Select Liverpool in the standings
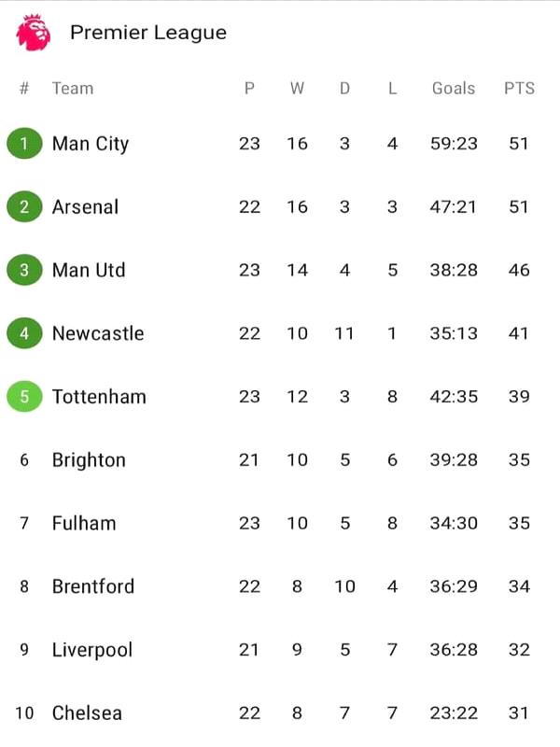560x747 pixels. point(92,650)
